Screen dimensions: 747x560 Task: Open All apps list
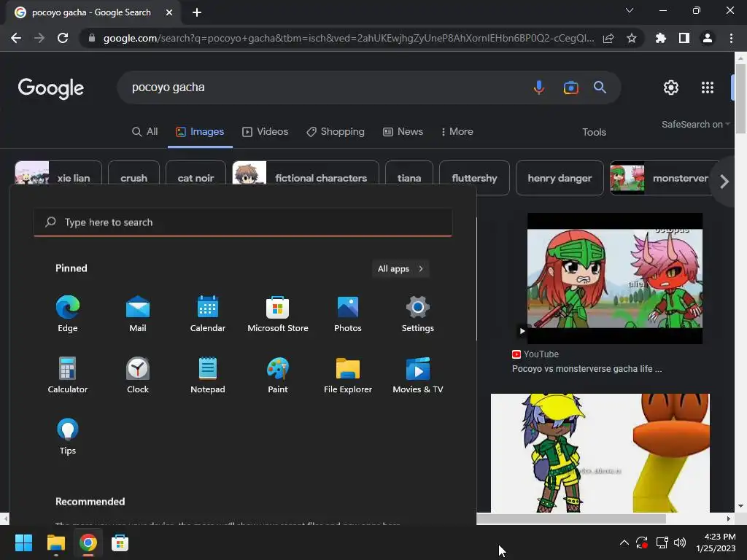tap(400, 268)
